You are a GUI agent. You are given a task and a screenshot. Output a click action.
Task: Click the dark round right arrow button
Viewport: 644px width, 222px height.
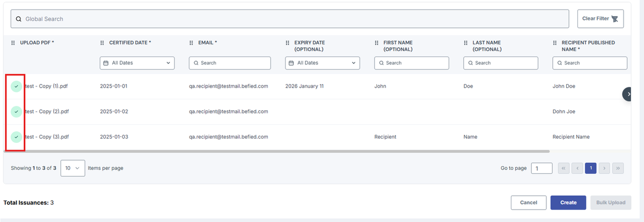point(628,94)
